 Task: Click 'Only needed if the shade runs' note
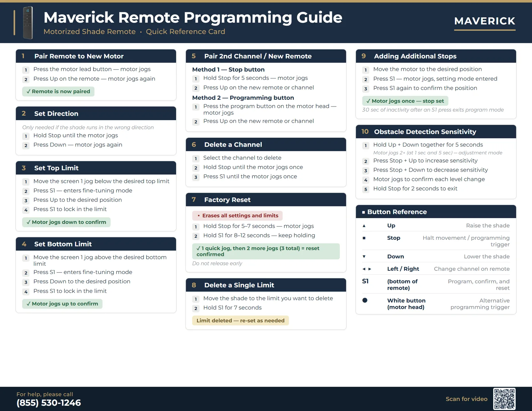88,127
